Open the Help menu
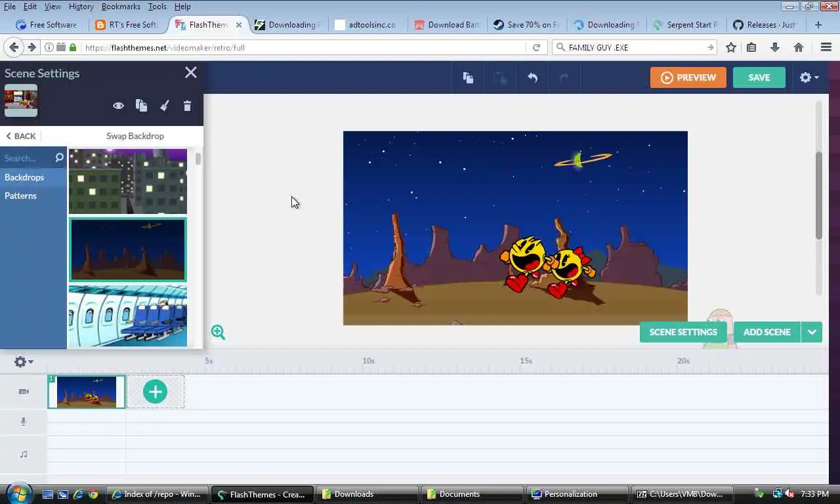The height and width of the screenshot is (504, 840). (182, 7)
